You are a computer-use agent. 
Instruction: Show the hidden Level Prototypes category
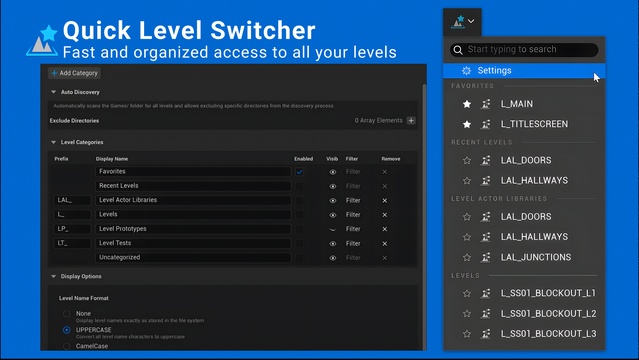coord(333,229)
